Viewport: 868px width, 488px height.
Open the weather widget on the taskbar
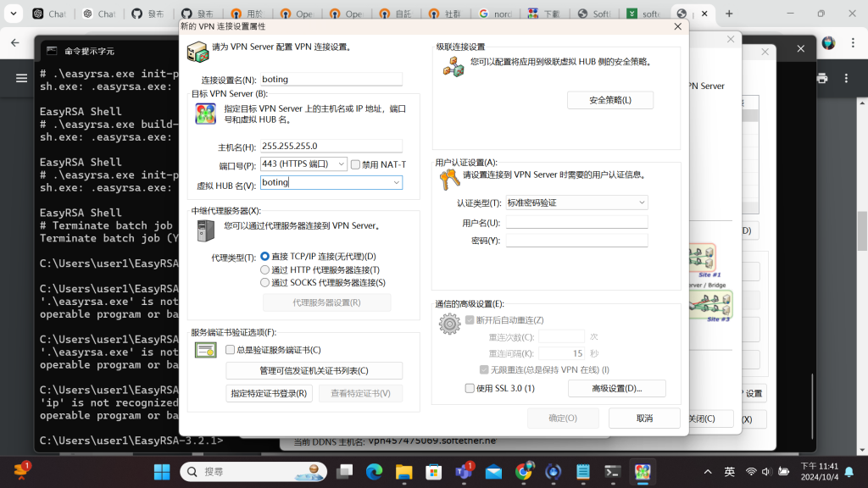(x=21, y=471)
